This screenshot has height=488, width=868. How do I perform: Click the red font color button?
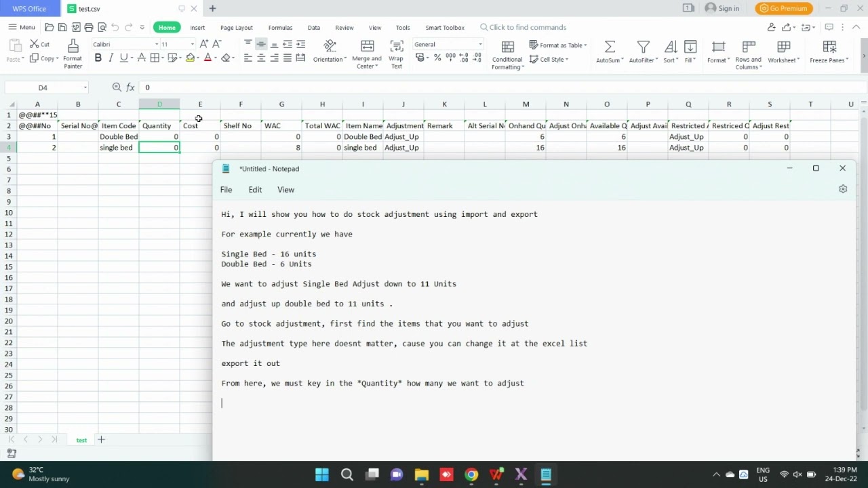[208, 58]
